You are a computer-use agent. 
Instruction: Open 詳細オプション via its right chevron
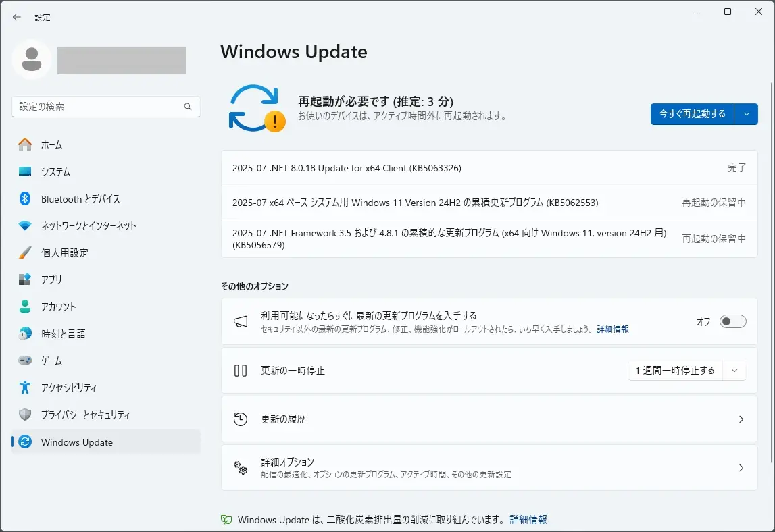741,468
